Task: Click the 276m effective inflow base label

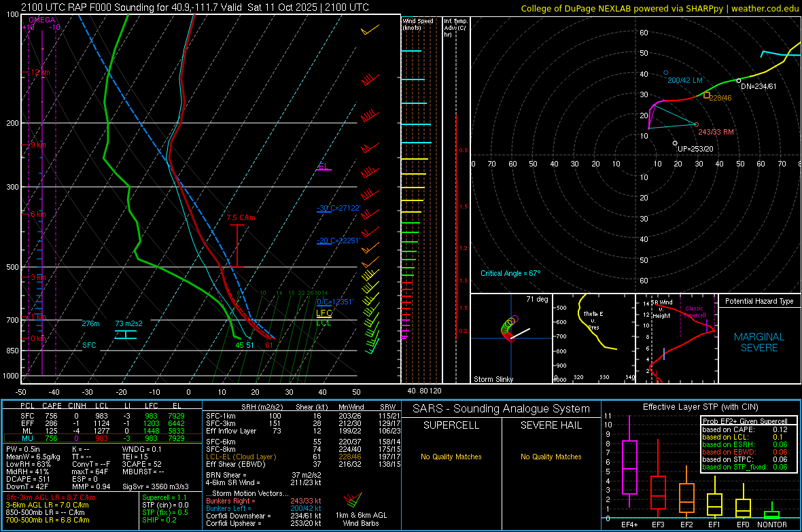Action: [x=91, y=323]
